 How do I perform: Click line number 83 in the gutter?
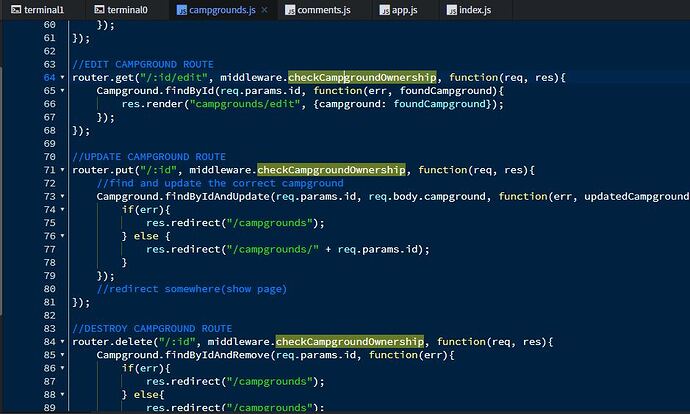tap(50, 328)
